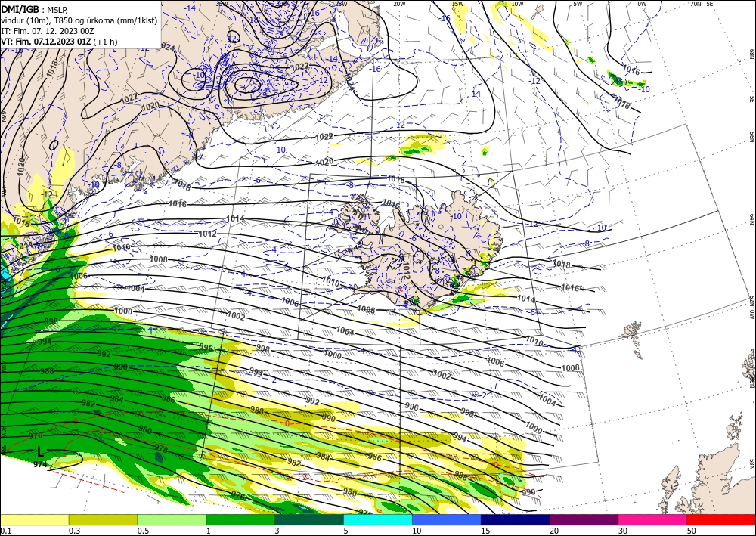Click the '0.5' legend scale label
Image resolution: width=756 pixels, height=536 pixels.
[x=143, y=531]
